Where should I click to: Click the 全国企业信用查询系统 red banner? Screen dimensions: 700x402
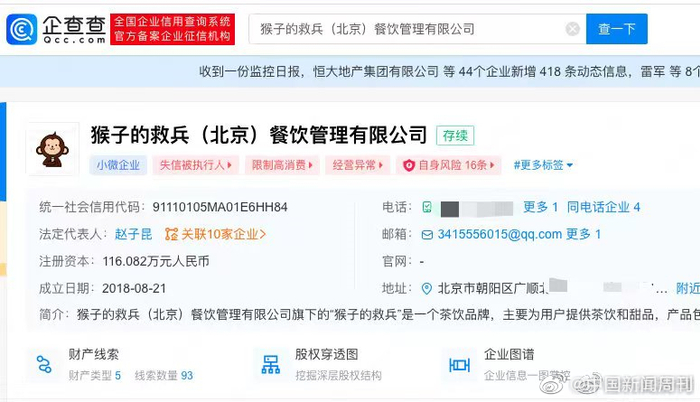[172, 29]
